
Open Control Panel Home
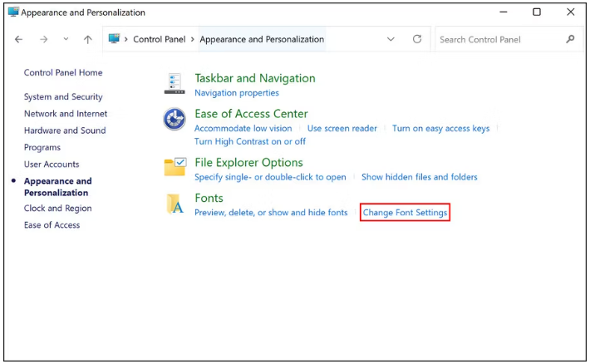pos(63,72)
